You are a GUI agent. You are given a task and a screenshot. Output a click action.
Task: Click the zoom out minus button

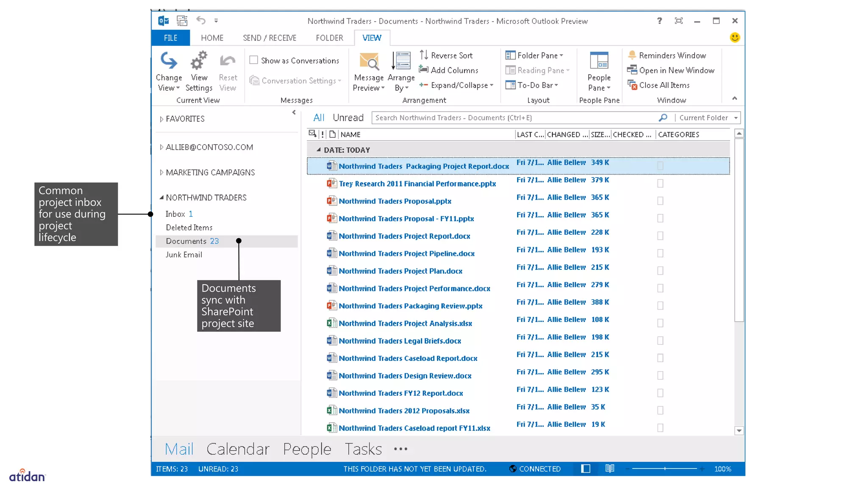click(627, 469)
